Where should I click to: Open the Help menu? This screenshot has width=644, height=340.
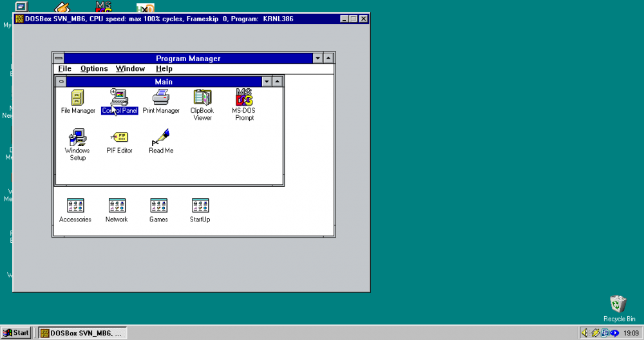(x=164, y=68)
